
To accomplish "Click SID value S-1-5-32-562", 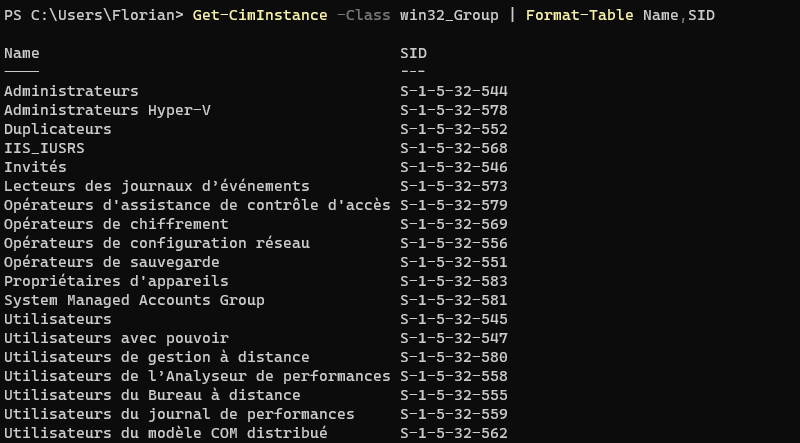I will coord(454,433).
